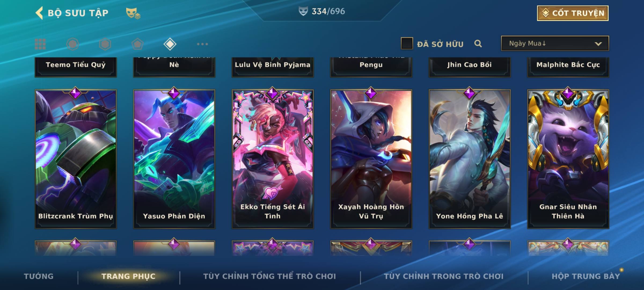Image resolution: width=644 pixels, height=290 pixels.
Task: Open skin search with magnifier icon
Action: [x=478, y=44]
